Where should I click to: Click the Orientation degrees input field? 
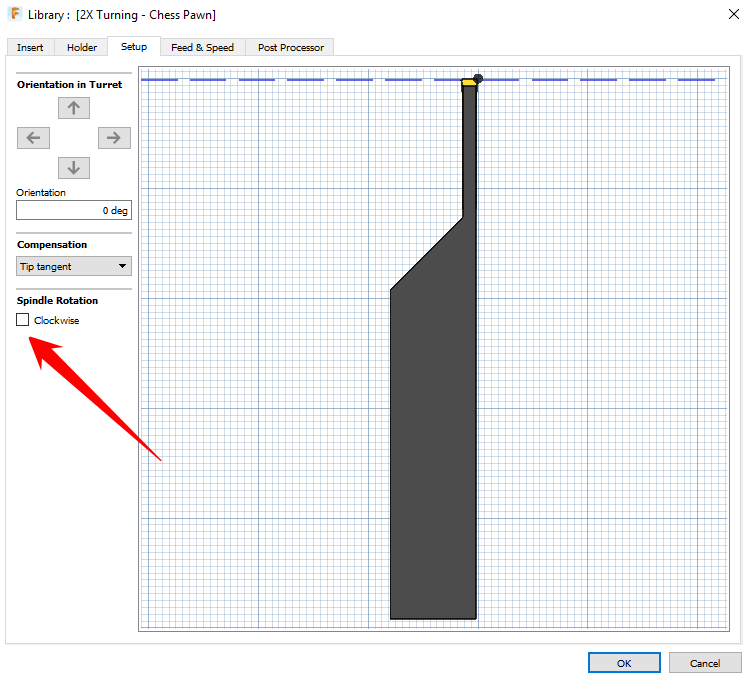(74, 210)
